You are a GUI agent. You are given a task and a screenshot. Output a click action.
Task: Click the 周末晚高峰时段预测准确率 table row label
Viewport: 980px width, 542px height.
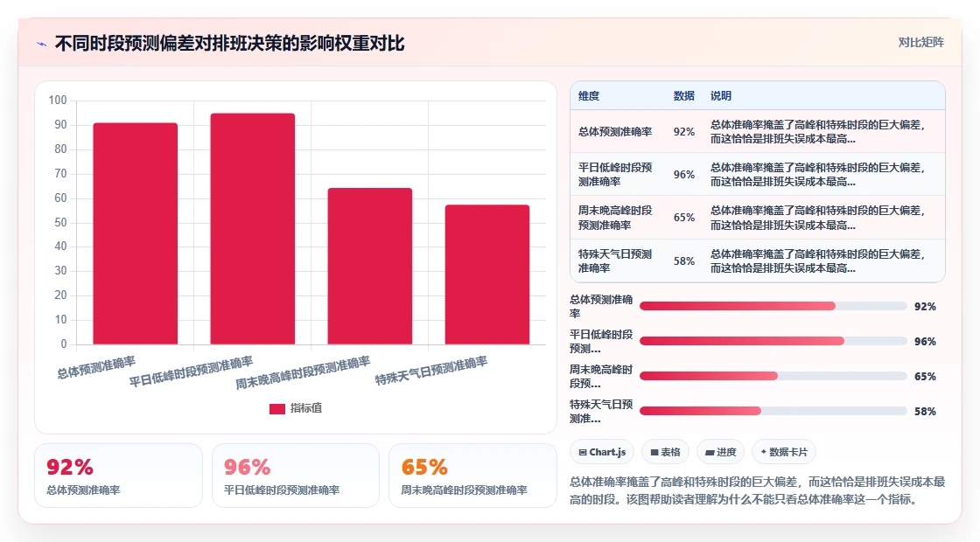(x=615, y=218)
